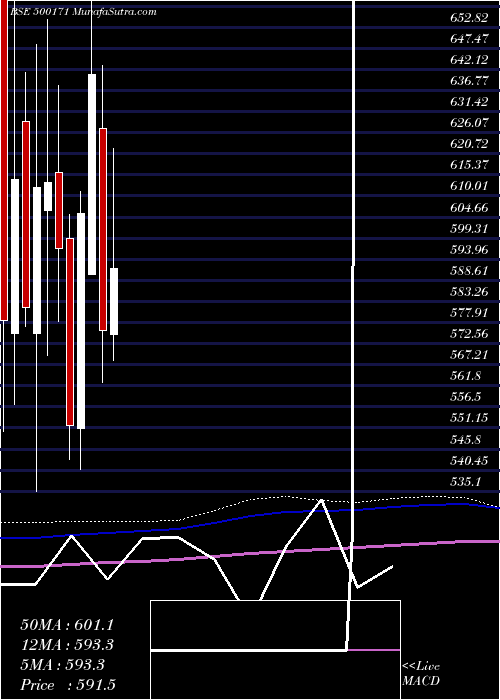This screenshot has height=700, width=500.
Task: Click the 551.15 price axis label
Action: click(469, 418)
